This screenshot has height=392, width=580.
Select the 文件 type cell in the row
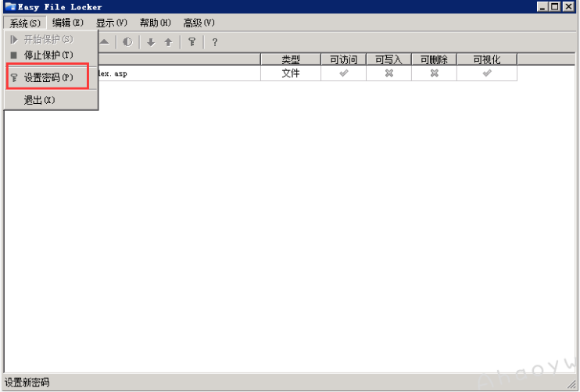pyautogui.click(x=291, y=73)
